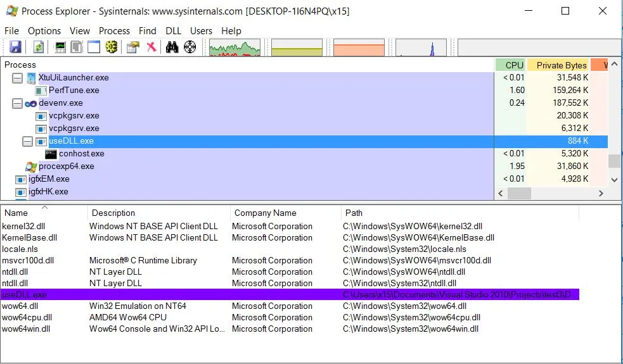
Task: Click the Process Explorer title bar icon
Action: point(11,11)
